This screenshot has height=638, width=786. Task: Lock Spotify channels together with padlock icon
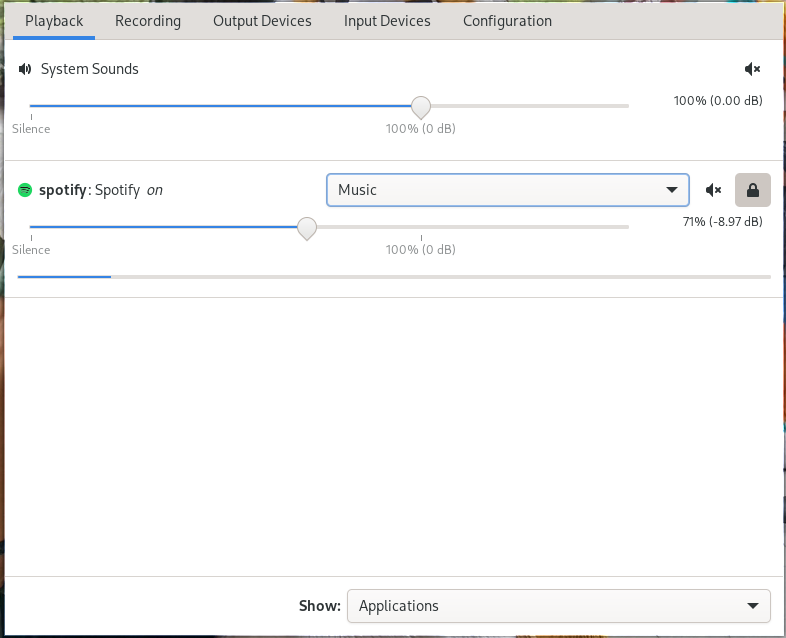[x=753, y=189]
